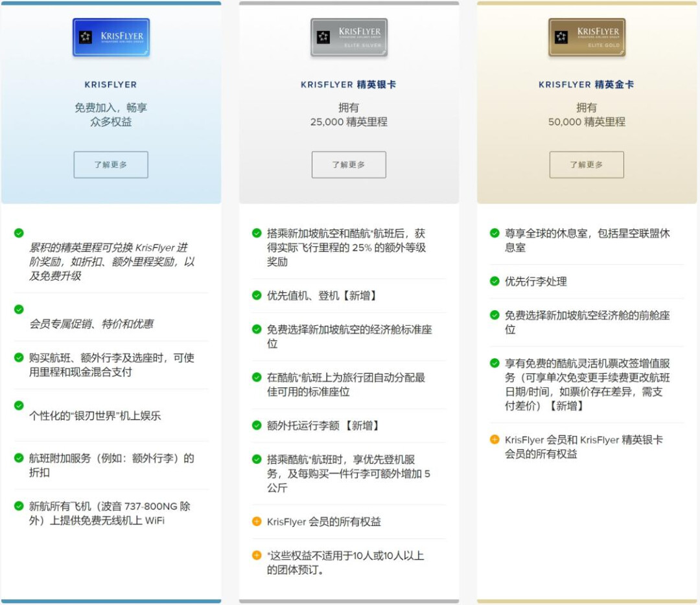This screenshot has width=700, height=605.
Task: Click 了解更多 under KrisFlyer 精英金卡
Action: (587, 165)
